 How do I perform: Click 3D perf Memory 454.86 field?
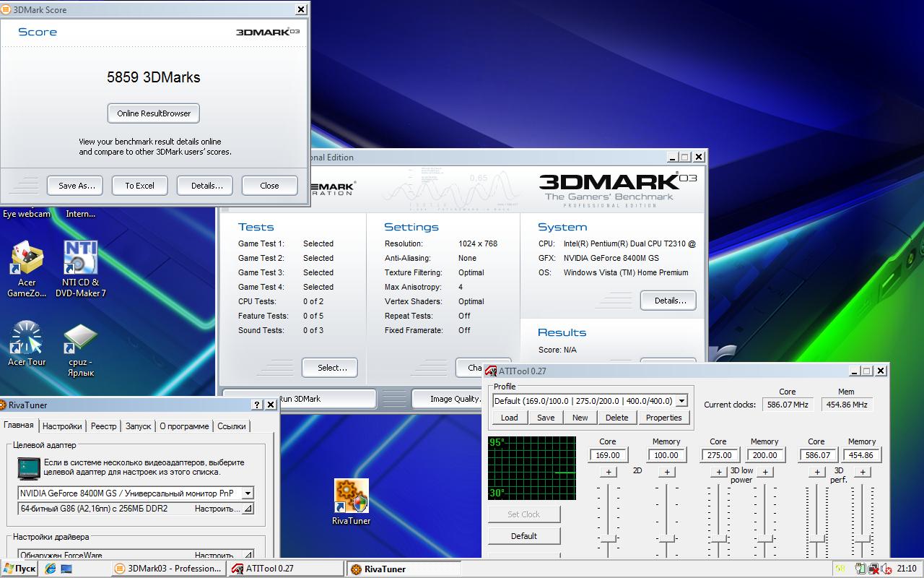[x=862, y=455]
